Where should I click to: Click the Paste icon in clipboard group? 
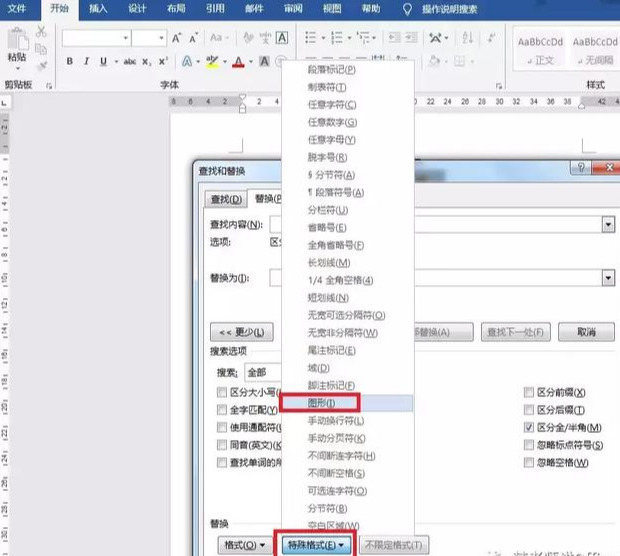tap(17, 40)
